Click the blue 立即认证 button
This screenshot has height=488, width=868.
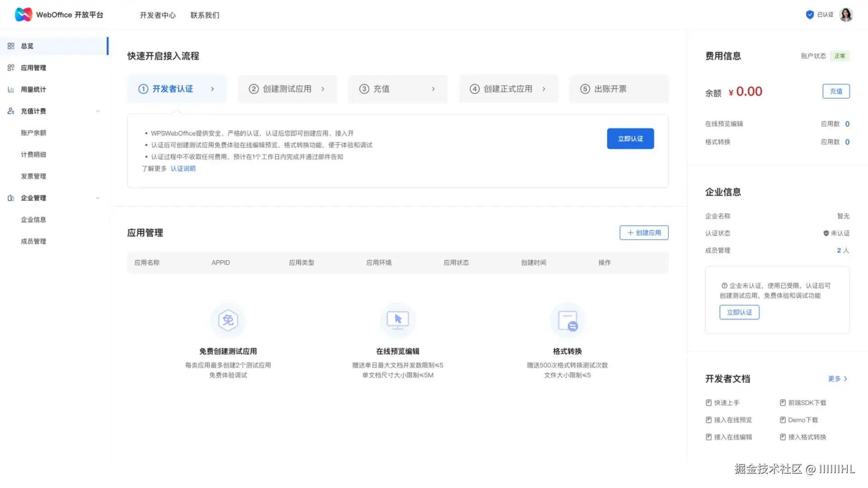(x=630, y=139)
